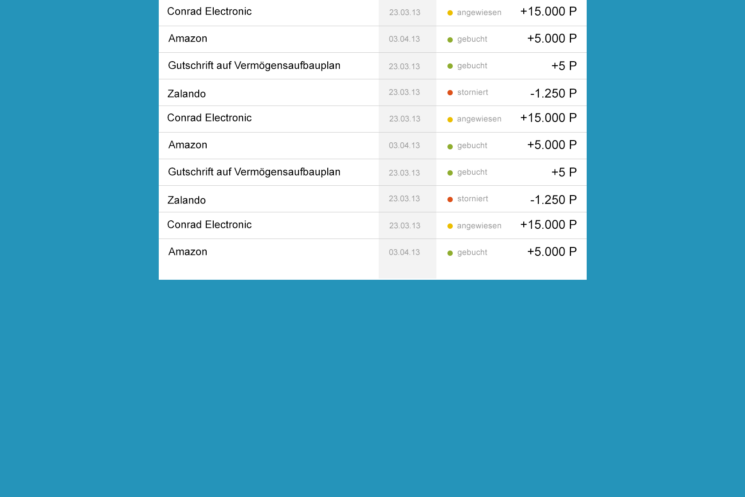The height and width of the screenshot is (497, 745).
Task: Click the red storniert dot in the upper Zalando row
Action: point(450,93)
